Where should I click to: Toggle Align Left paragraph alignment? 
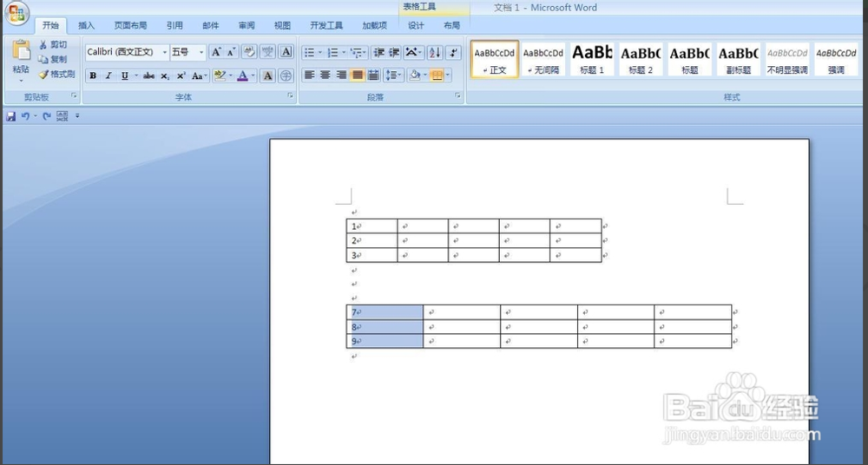coord(310,75)
